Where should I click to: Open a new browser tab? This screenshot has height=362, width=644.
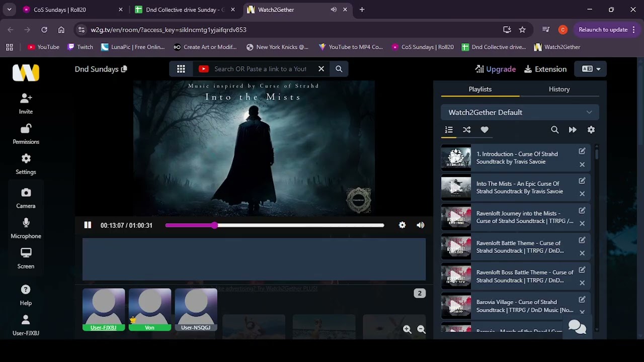[x=362, y=10]
